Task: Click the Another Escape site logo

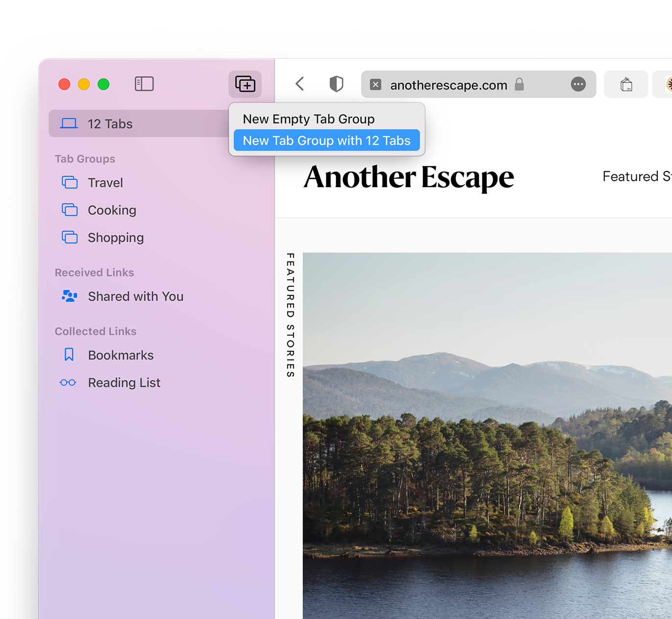Action: click(408, 177)
